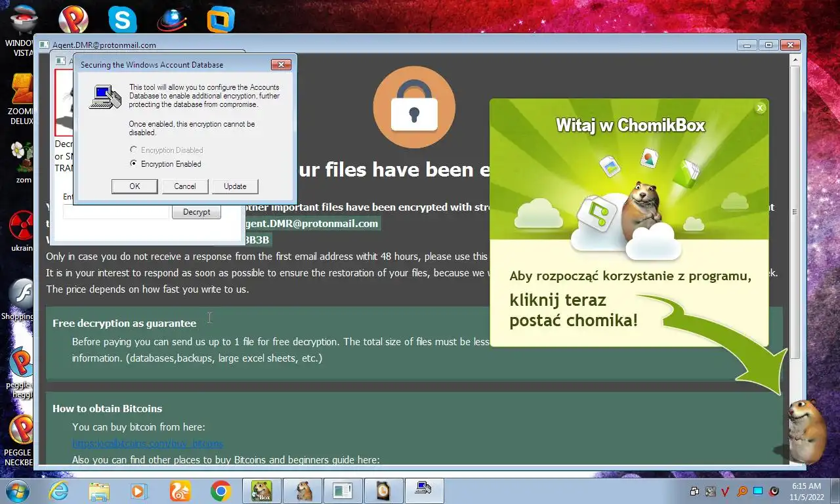Open Windows Explorer folder on the taskbar
The height and width of the screenshot is (504, 840).
(x=99, y=490)
